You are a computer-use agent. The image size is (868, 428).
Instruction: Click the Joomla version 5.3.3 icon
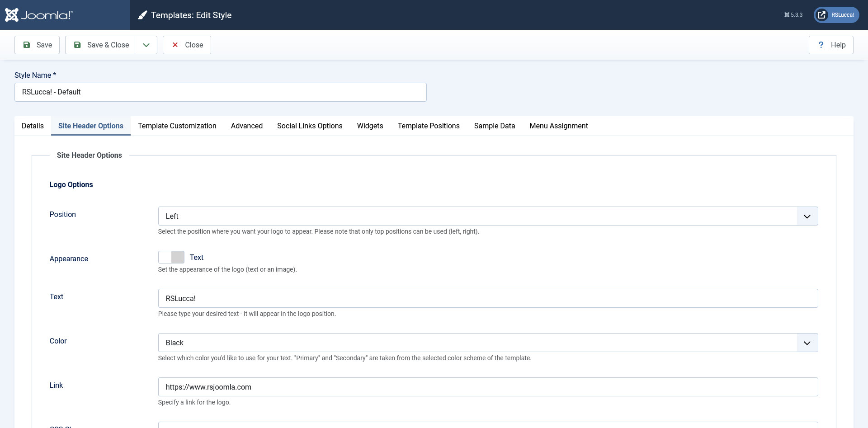point(787,15)
